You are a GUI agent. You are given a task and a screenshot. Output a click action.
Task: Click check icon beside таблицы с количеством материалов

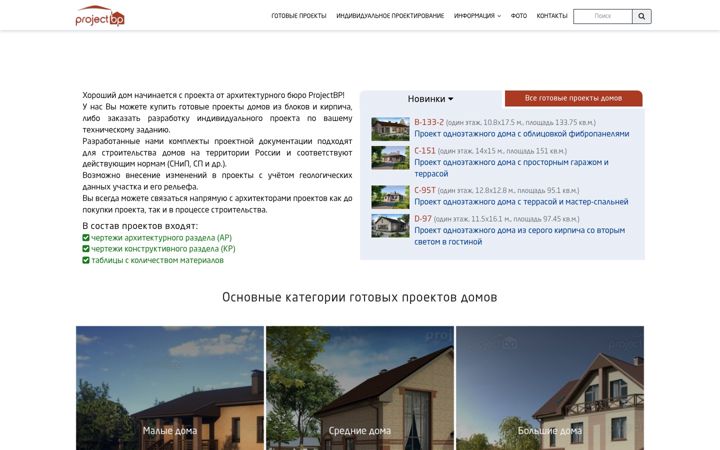coord(86,260)
